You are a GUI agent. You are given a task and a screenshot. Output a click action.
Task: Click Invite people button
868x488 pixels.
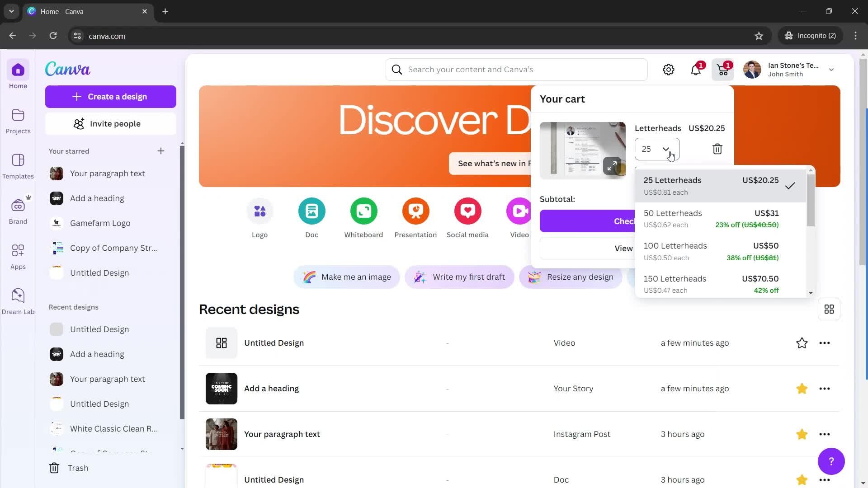(111, 124)
